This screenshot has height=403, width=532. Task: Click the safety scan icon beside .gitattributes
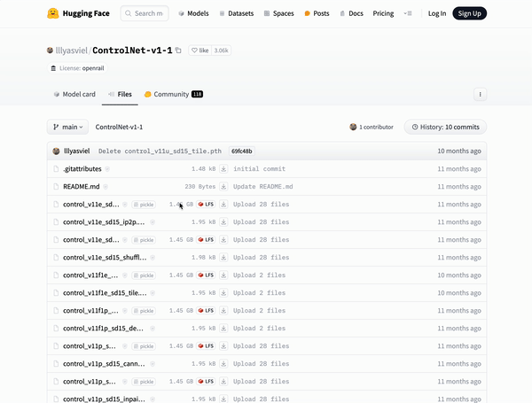[x=107, y=169]
